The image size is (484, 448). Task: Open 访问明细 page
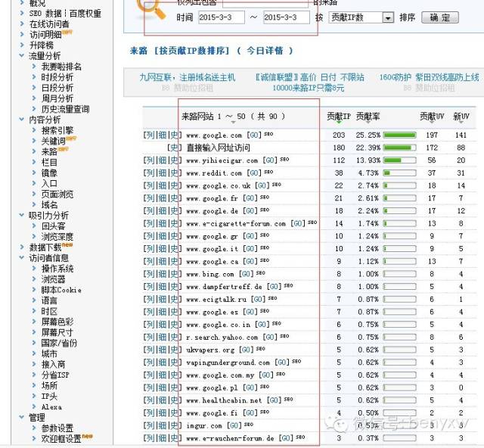tap(45, 35)
